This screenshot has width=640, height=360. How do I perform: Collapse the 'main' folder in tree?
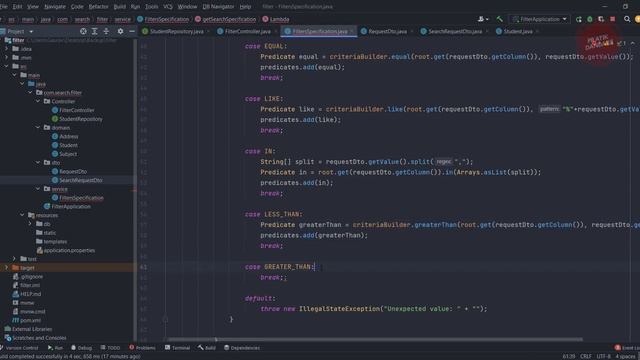click(x=14, y=75)
